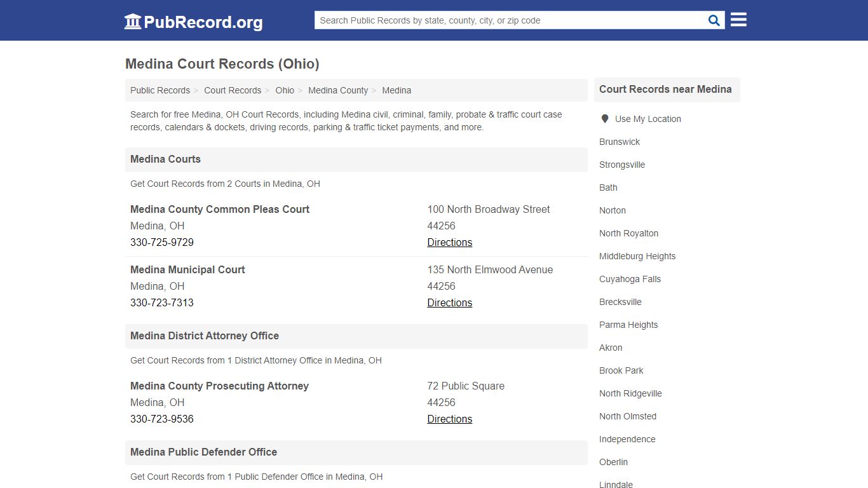Image resolution: width=868 pixels, height=488 pixels.
Task: Open Middleburg Heights court records
Action: (x=637, y=256)
